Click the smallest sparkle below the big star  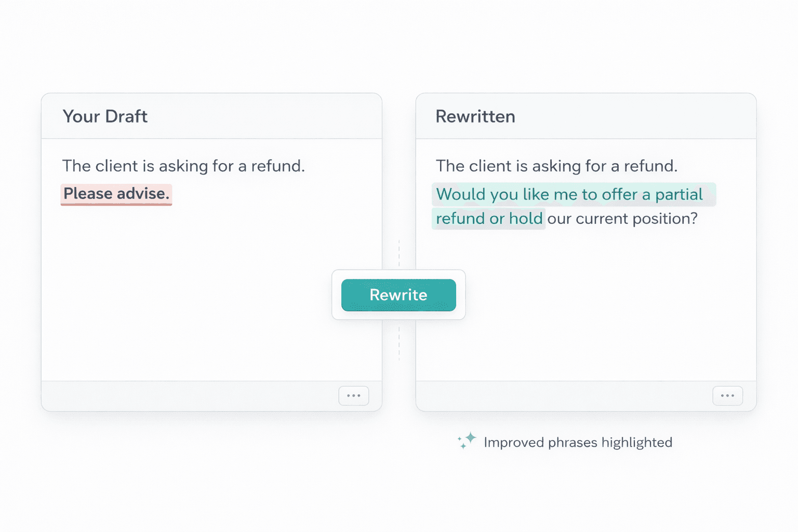click(463, 446)
